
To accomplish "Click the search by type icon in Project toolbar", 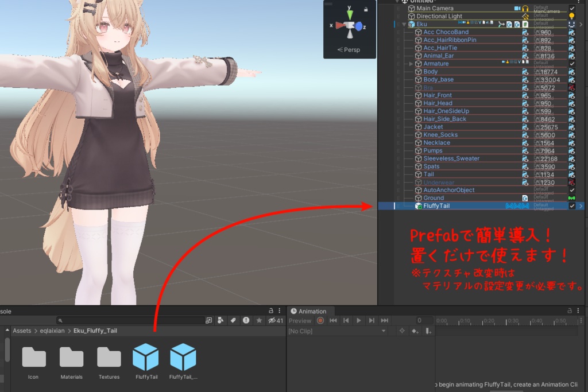I will click(220, 320).
